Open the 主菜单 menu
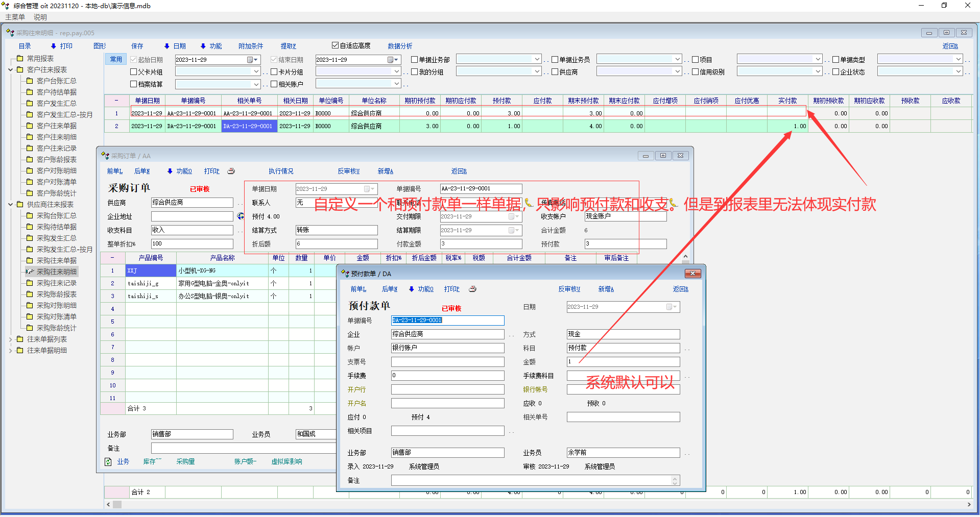The width and height of the screenshot is (980, 517). [15, 17]
